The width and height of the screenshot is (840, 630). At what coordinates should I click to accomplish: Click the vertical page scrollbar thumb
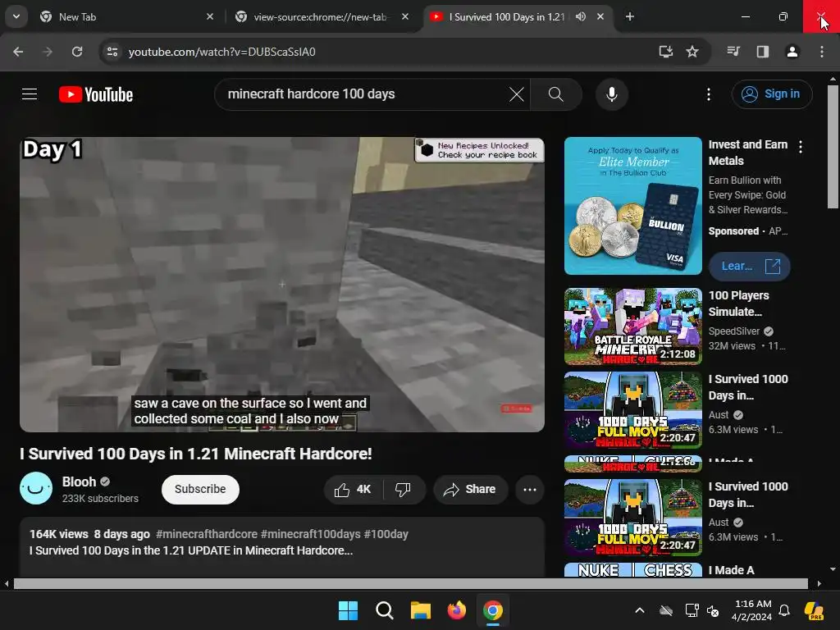833,147
